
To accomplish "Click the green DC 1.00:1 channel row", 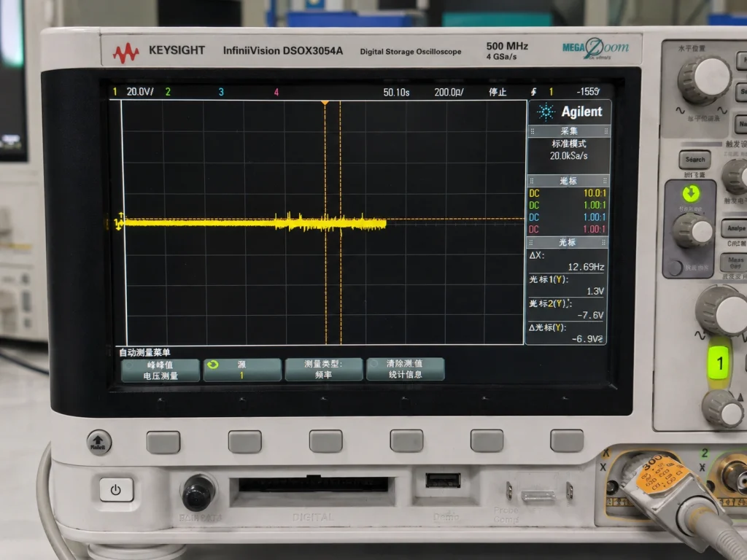I will (x=568, y=205).
